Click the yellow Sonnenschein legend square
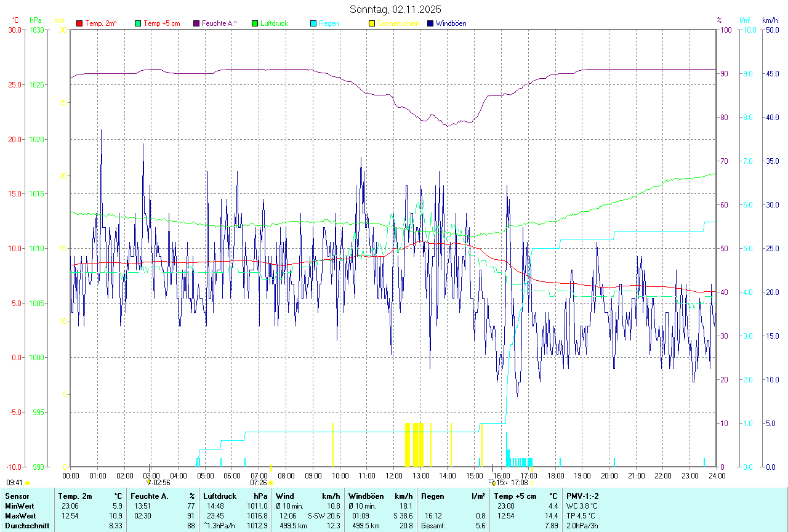This screenshot has height=532, width=788. pyautogui.click(x=372, y=23)
